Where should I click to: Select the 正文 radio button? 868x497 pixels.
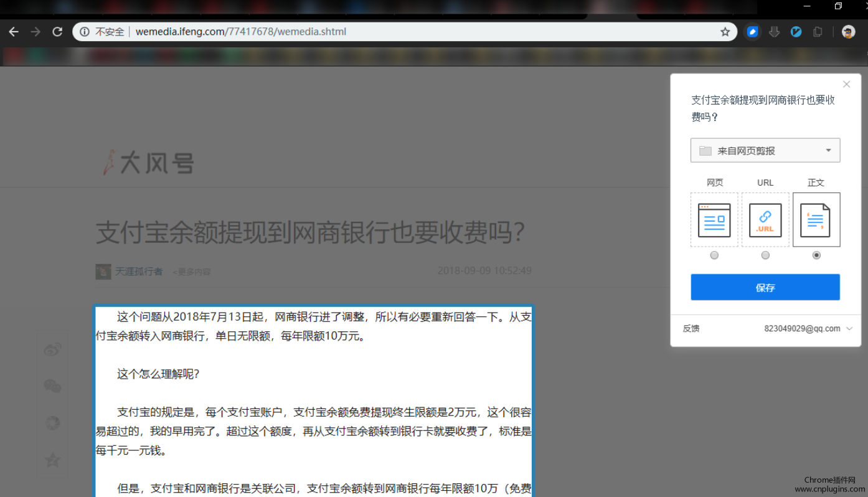tap(816, 255)
